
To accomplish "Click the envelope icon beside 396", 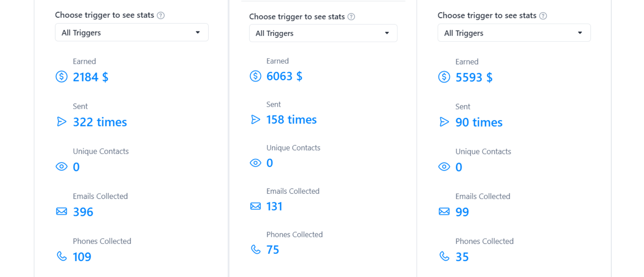I will 62,211.
